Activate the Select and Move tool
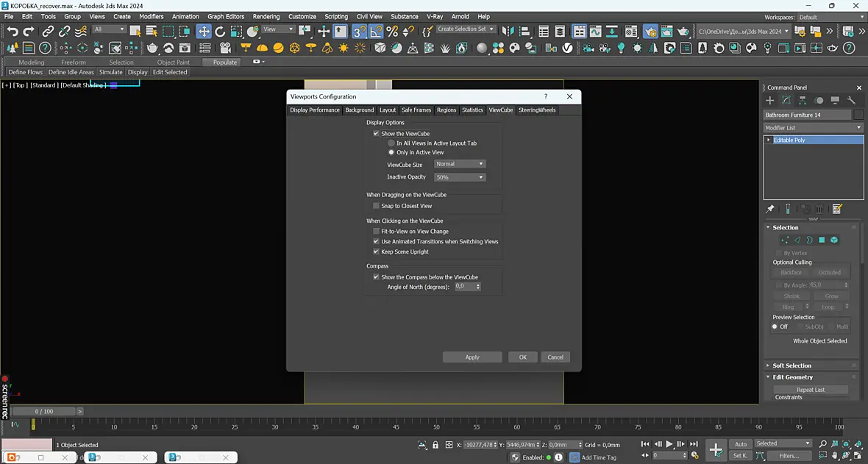Viewport: 868px width, 464px height. (204, 32)
